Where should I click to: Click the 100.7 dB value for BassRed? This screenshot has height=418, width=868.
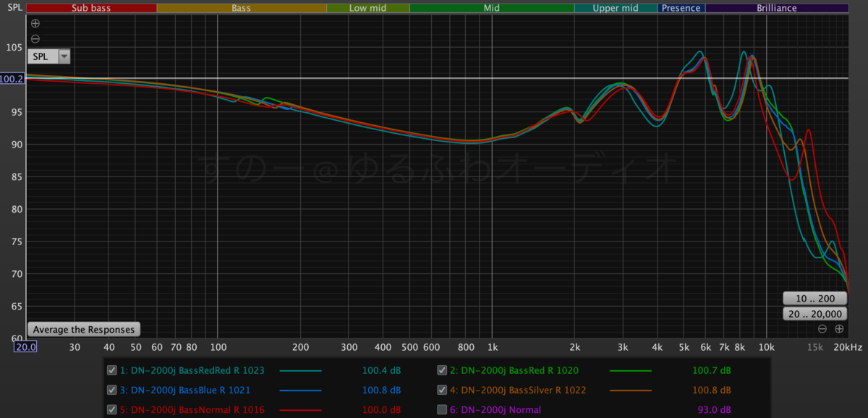[x=712, y=371]
